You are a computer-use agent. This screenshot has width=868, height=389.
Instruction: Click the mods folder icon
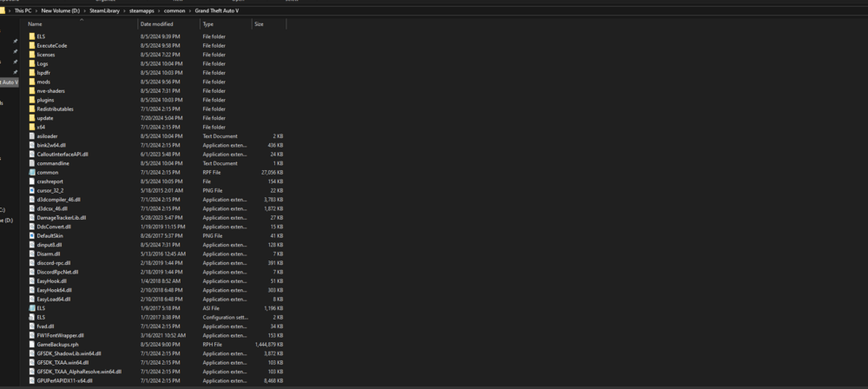pyautogui.click(x=31, y=82)
